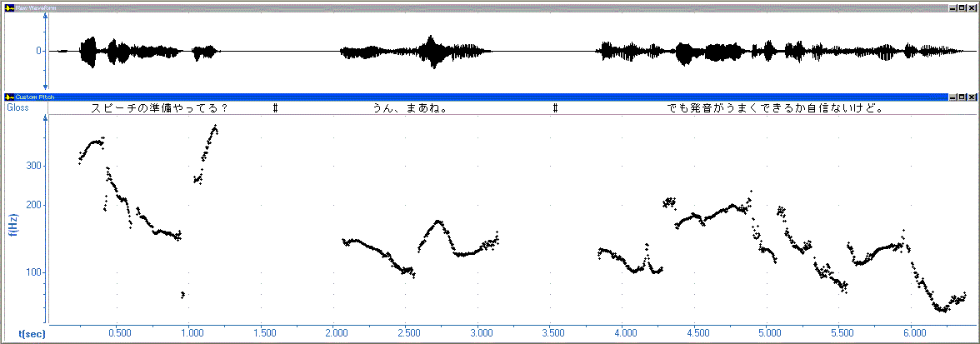This screenshot has width=980, height=344.
Task: Minimize the Raw Waveform window
Action: pos(952,7)
